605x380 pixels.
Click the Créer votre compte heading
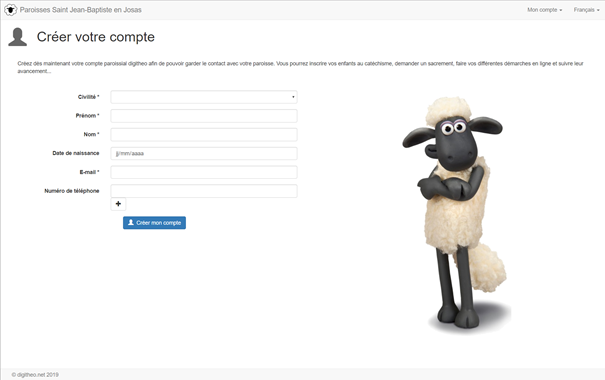tap(96, 37)
